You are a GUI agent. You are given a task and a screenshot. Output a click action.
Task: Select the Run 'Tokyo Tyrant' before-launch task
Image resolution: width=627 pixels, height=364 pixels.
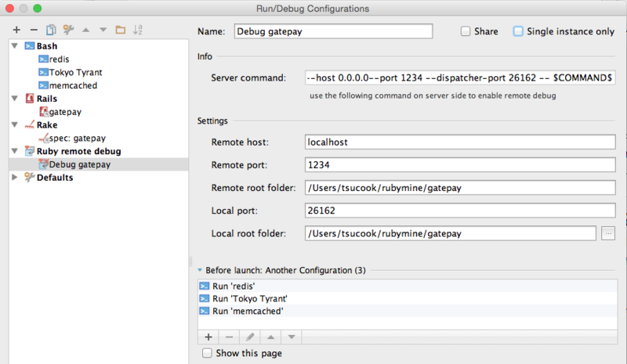[x=408, y=298]
